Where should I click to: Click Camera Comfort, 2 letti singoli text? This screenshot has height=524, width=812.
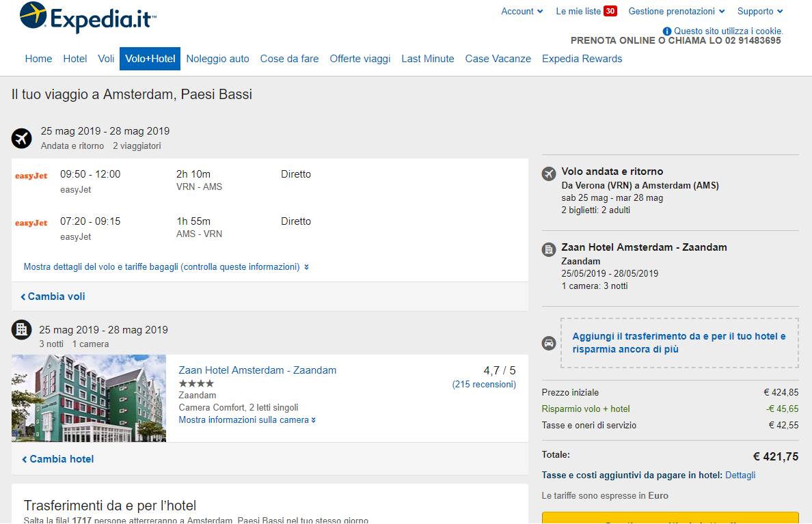pos(239,407)
